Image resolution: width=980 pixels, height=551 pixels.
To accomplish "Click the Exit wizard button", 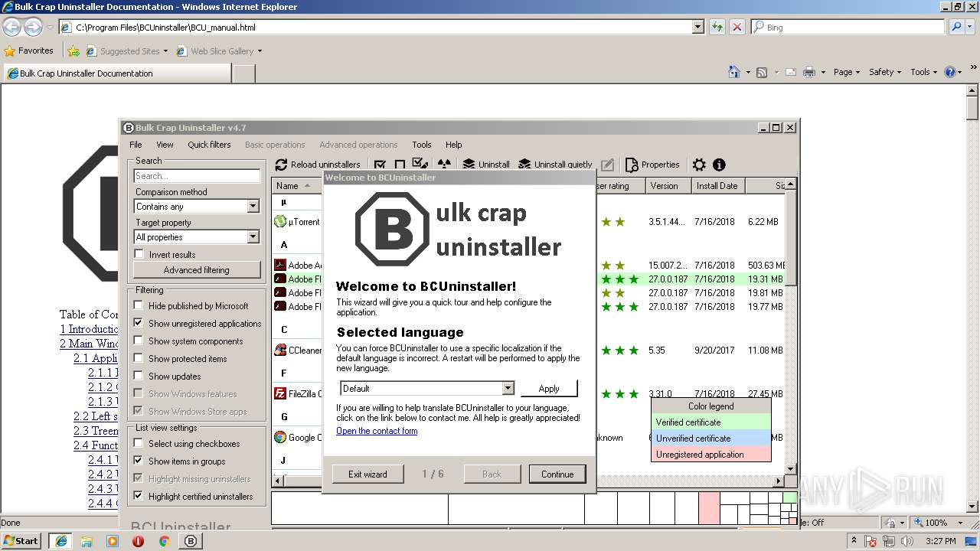I will coord(367,474).
